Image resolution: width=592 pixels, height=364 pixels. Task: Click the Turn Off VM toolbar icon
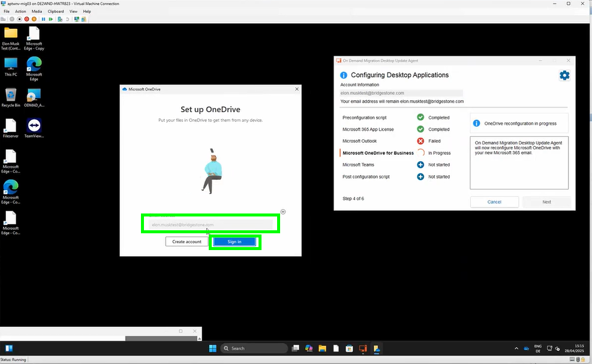pos(19,19)
